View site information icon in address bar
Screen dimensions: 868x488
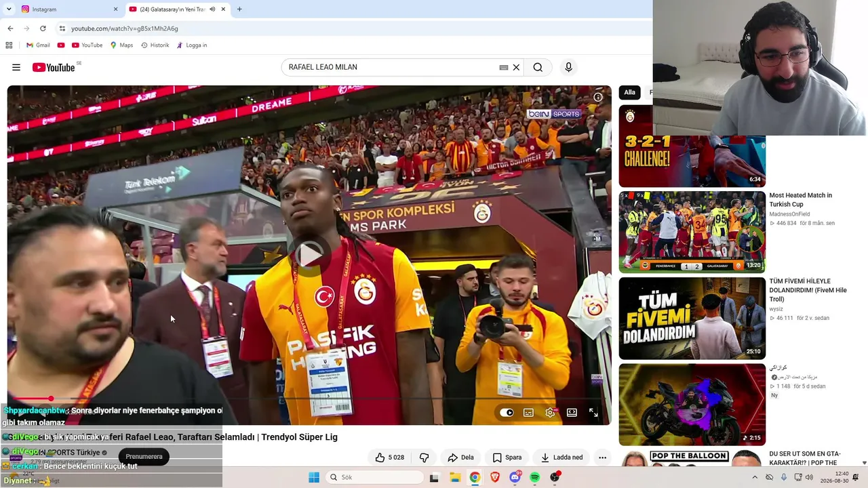click(x=62, y=28)
